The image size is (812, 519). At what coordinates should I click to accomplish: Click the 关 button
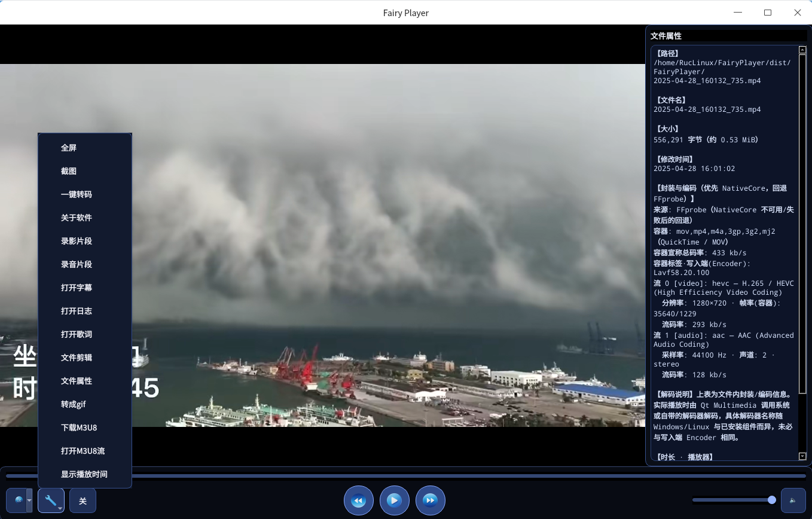pyautogui.click(x=83, y=500)
